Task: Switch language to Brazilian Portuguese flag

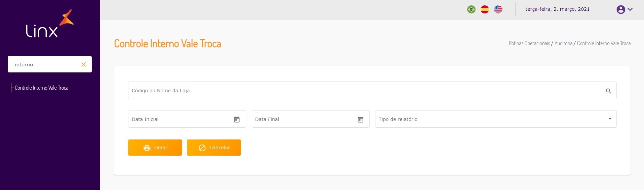Action: 471,9
